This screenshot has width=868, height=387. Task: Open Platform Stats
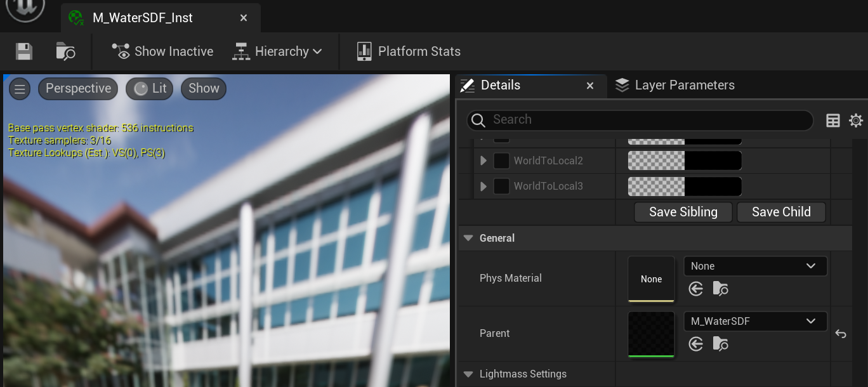(409, 51)
